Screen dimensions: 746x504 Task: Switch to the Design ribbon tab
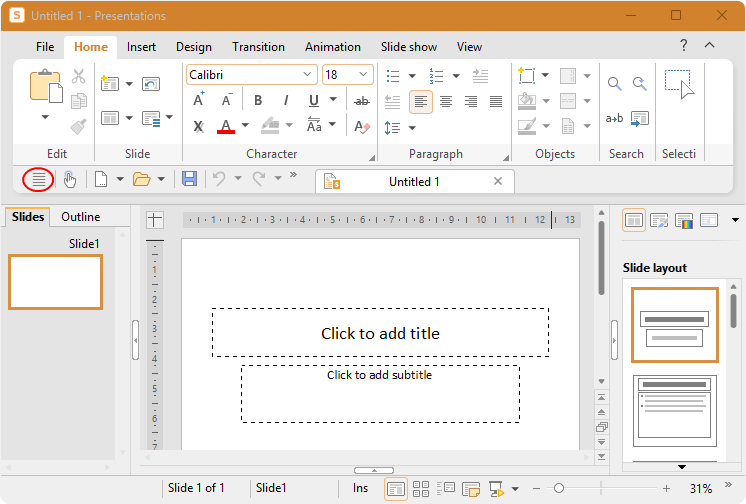194,47
